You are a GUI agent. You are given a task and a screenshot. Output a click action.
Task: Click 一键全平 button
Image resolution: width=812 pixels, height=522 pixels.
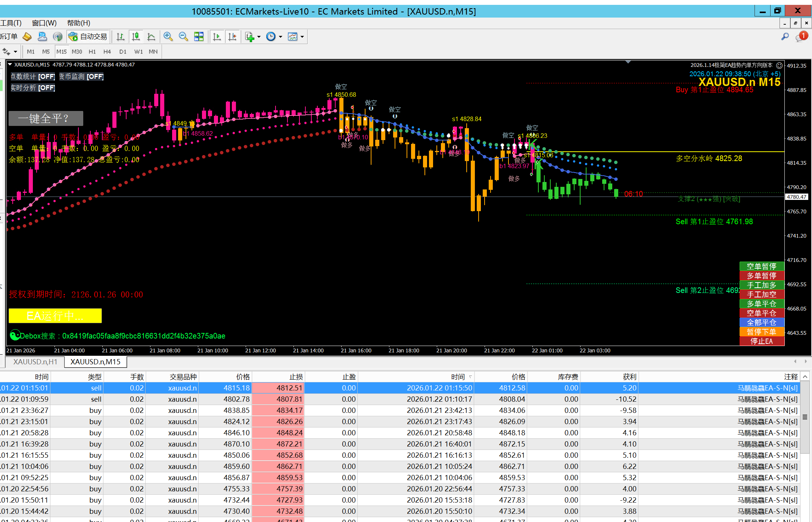point(46,118)
